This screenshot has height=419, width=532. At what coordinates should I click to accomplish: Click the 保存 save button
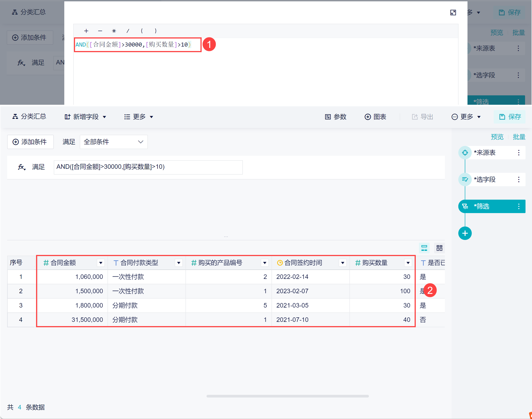pos(510,117)
